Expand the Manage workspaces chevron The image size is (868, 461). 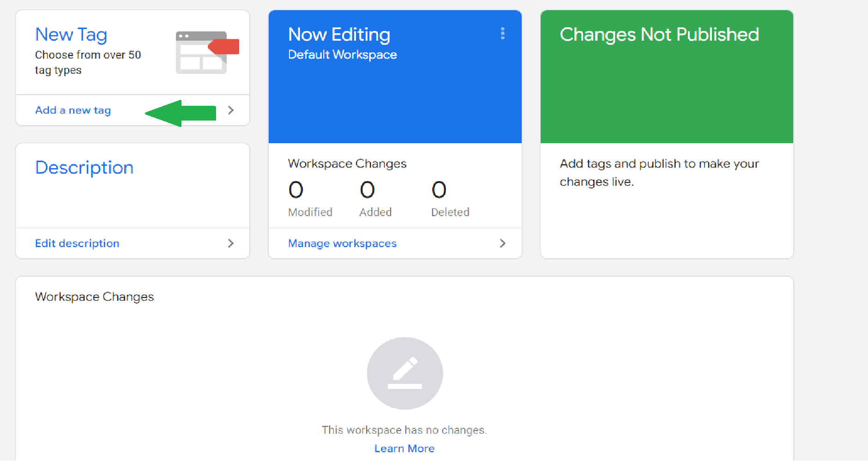503,243
